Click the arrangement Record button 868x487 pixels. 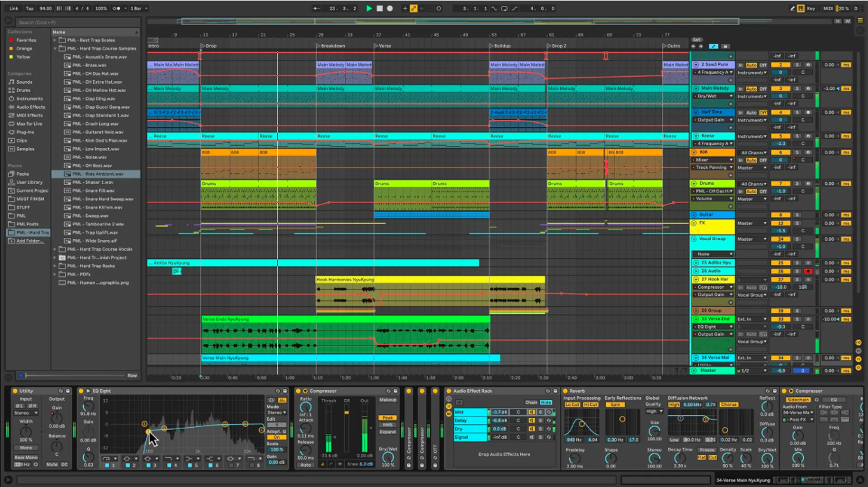[x=390, y=8]
